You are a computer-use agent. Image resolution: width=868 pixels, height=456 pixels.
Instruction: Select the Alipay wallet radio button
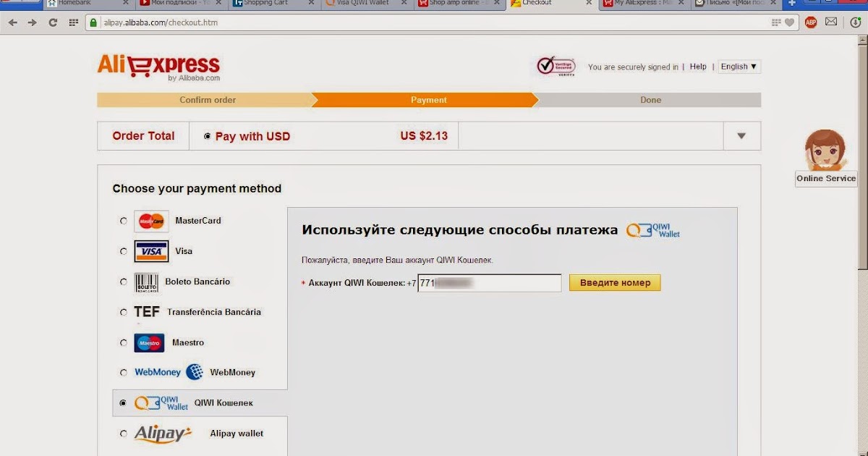pyautogui.click(x=124, y=434)
